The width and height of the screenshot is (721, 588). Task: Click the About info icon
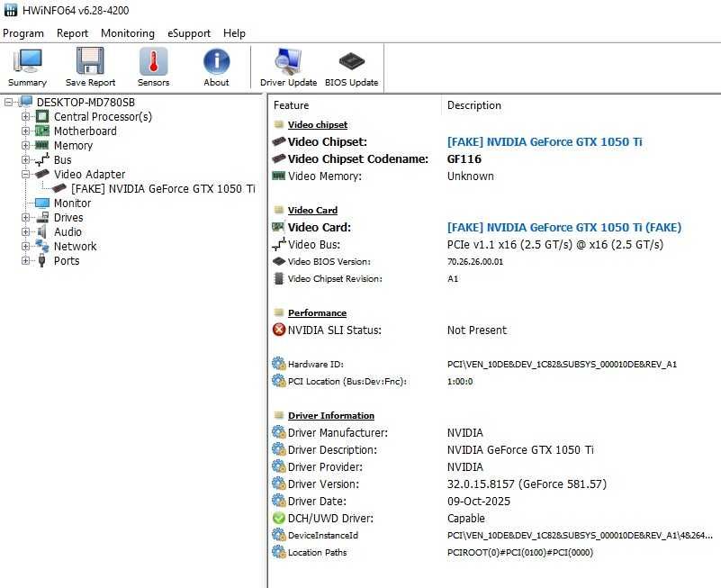[217, 61]
